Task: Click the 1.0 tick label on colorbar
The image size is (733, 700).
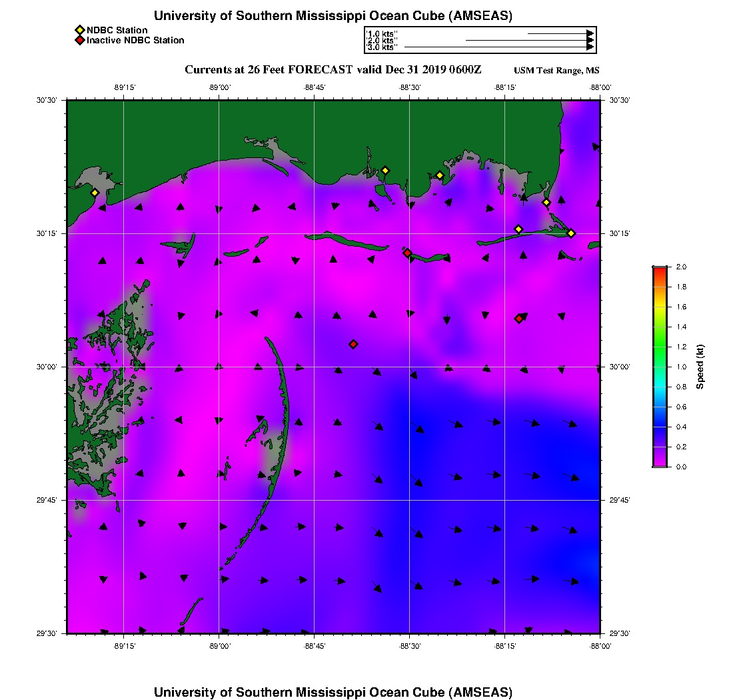Action: (681, 367)
